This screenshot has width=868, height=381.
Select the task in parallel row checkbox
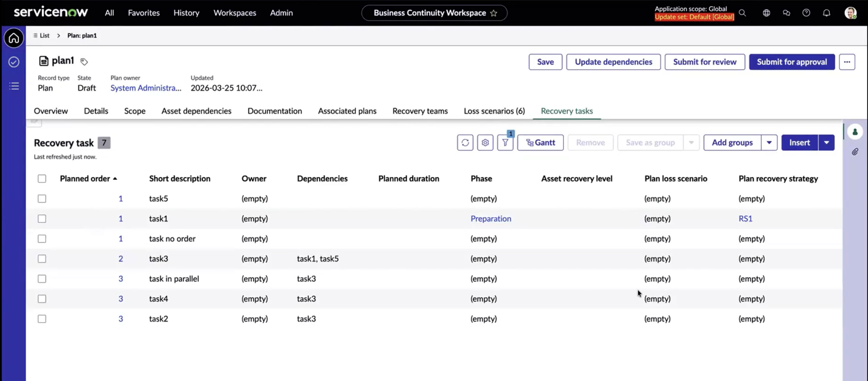(x=42, y=279)
